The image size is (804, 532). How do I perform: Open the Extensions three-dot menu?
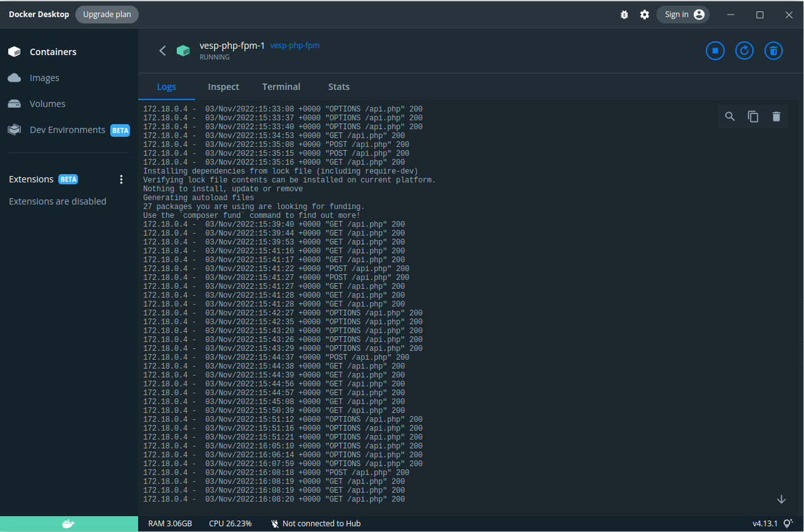(x=122, y=179)
